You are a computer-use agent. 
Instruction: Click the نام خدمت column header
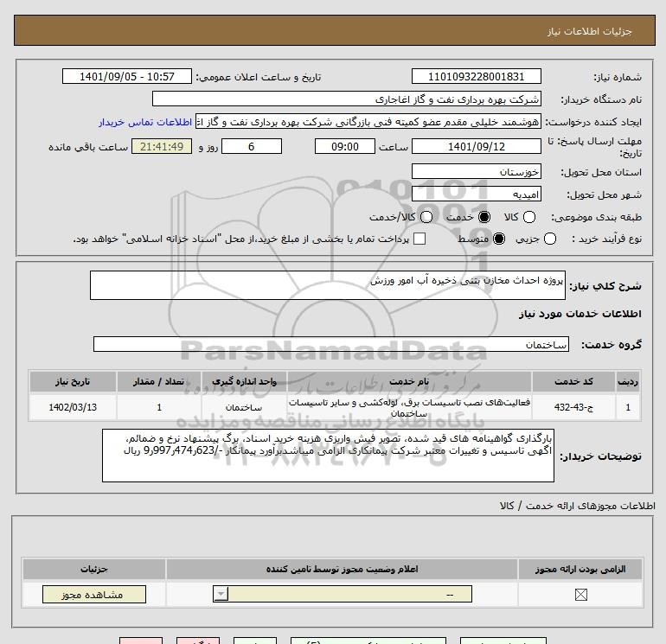pyautogui.click(x=409, y=381)
